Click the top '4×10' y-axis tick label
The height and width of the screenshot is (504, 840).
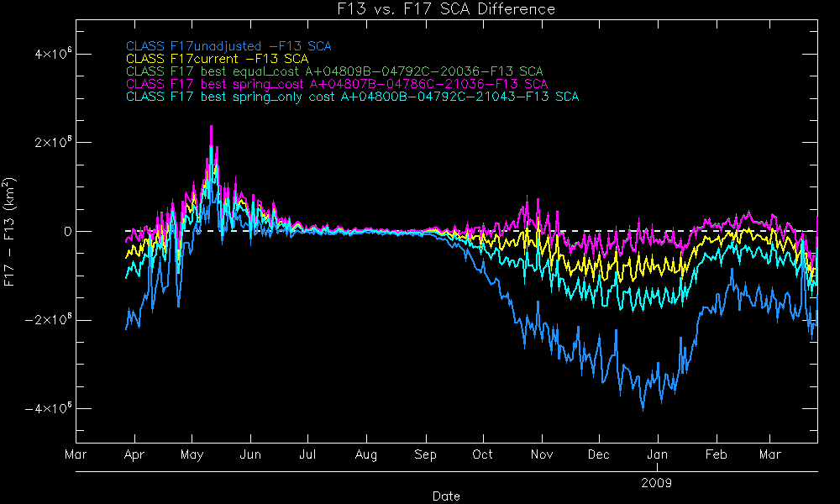pos(52,54)
